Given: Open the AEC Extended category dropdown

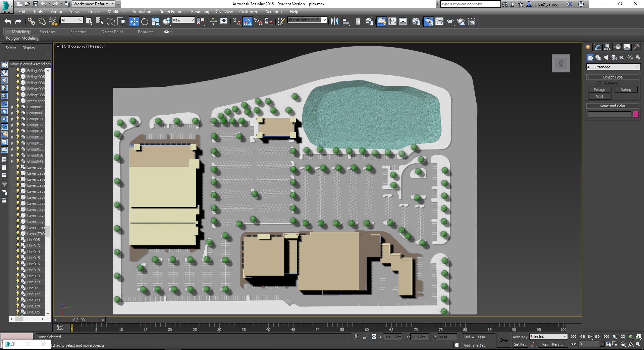Looking at the screenshot, I should (613, 67).
